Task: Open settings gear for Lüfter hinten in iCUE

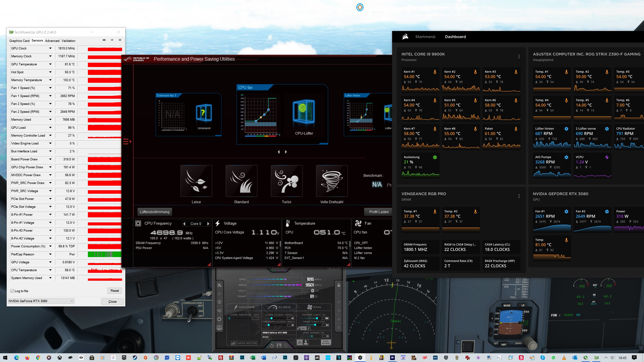Action: pyautogui.click(x=567, y=129)
